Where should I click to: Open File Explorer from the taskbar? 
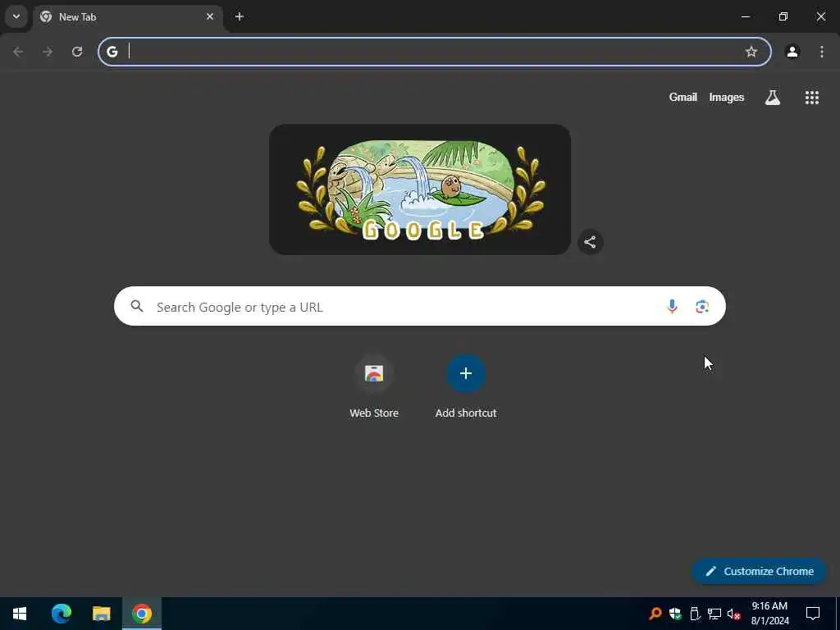tap(101, 614)
